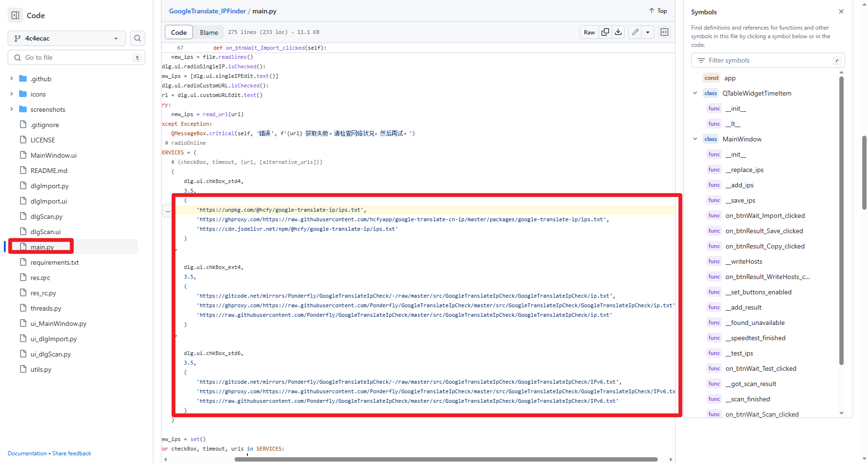This screenshot has width=868, height=463.
Task: Click the horizontal code scrollbar
Action: point(446,459)
